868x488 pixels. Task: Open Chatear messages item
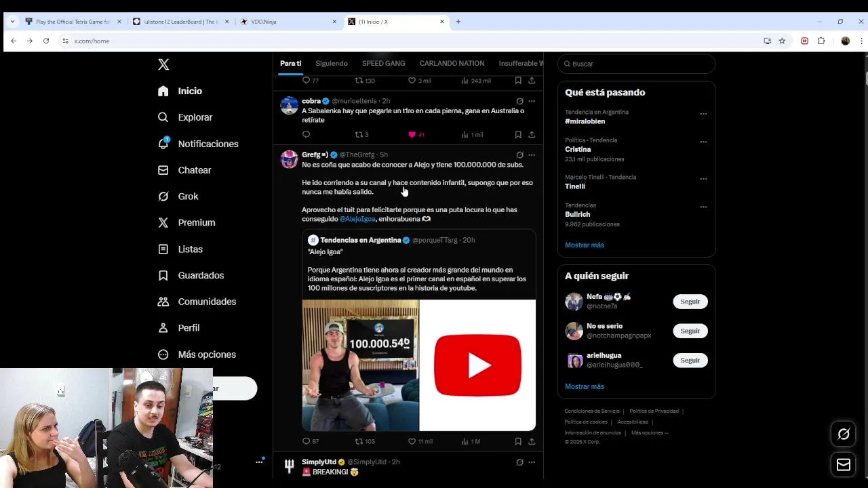184,170
